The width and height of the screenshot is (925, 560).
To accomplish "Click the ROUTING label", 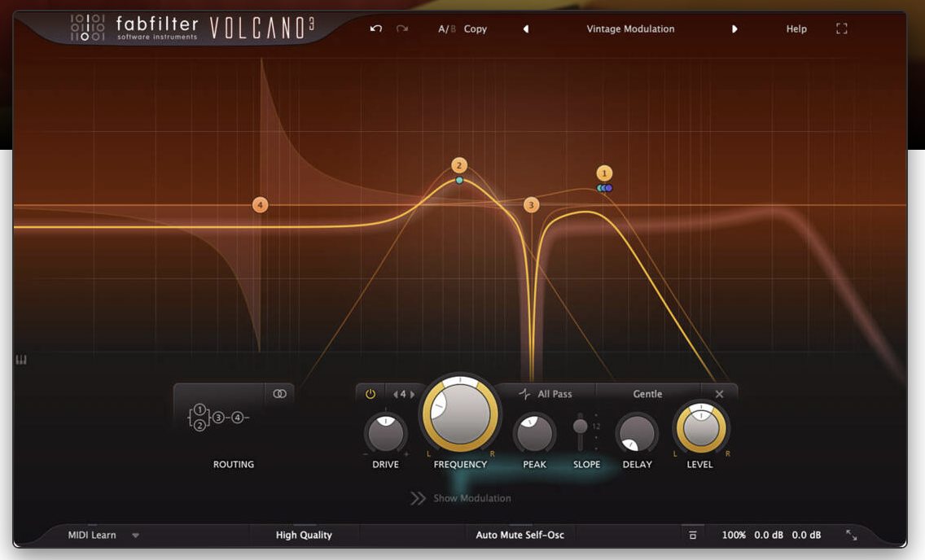I will [234, 465].
